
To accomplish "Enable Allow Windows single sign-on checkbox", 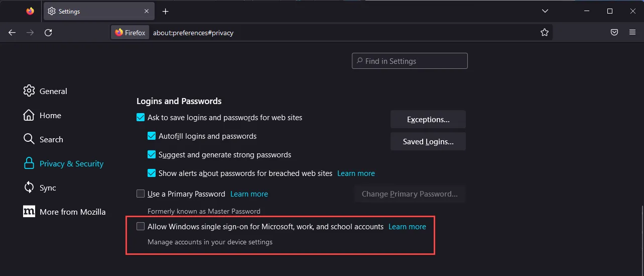I will [x=141, y=227].
